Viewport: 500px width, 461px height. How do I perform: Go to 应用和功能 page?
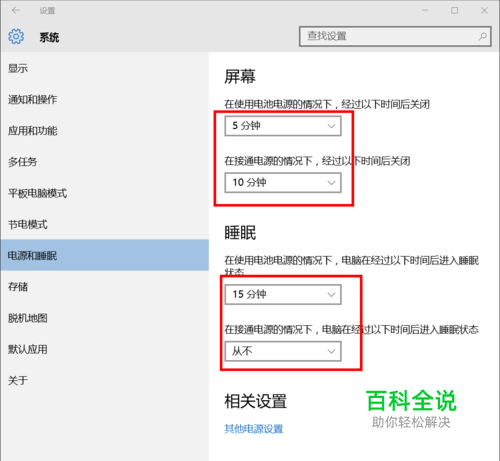click(x=104, y=131)
